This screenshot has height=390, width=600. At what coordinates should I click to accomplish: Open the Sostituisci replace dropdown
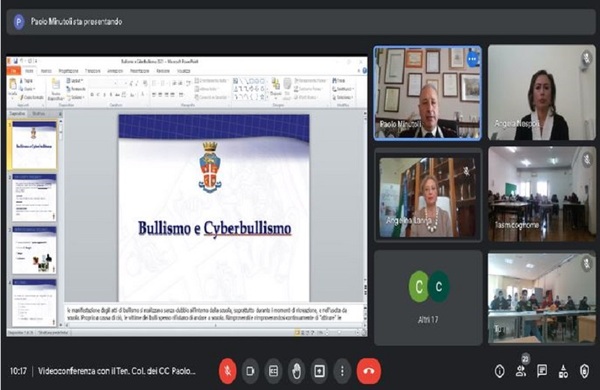tap(342, 89)
